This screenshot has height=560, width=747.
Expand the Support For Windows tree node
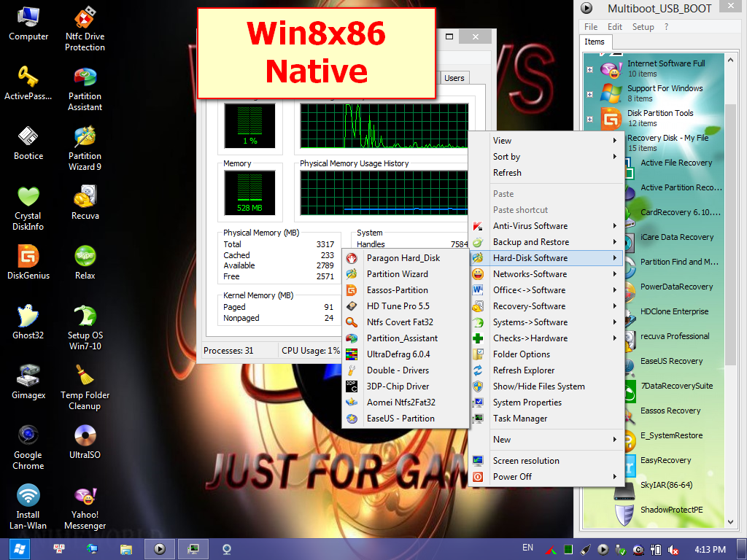click(589, 94)
